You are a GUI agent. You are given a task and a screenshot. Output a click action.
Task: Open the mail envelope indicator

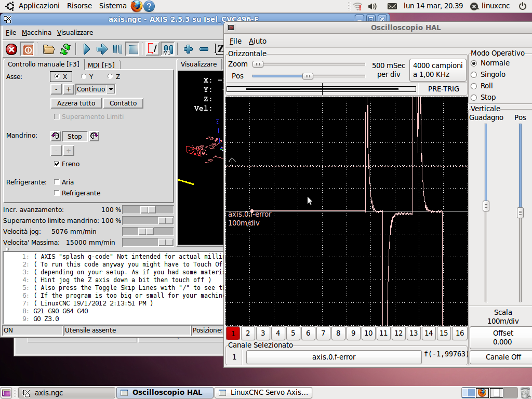392,6
